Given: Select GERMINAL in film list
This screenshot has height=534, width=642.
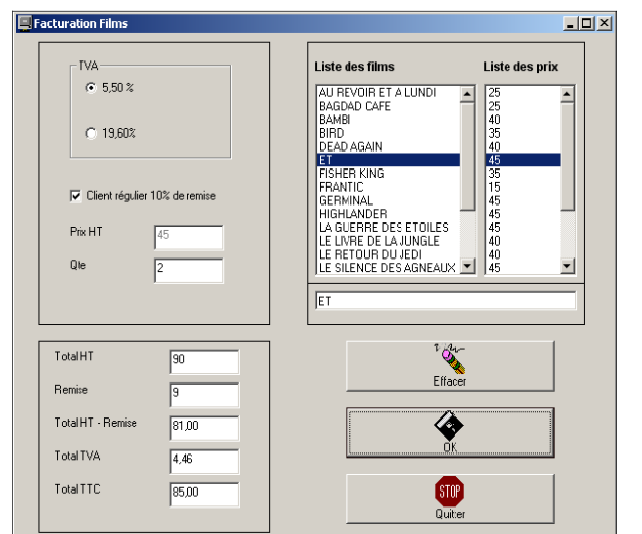Looking at the screenshot, I should point(388,200).
